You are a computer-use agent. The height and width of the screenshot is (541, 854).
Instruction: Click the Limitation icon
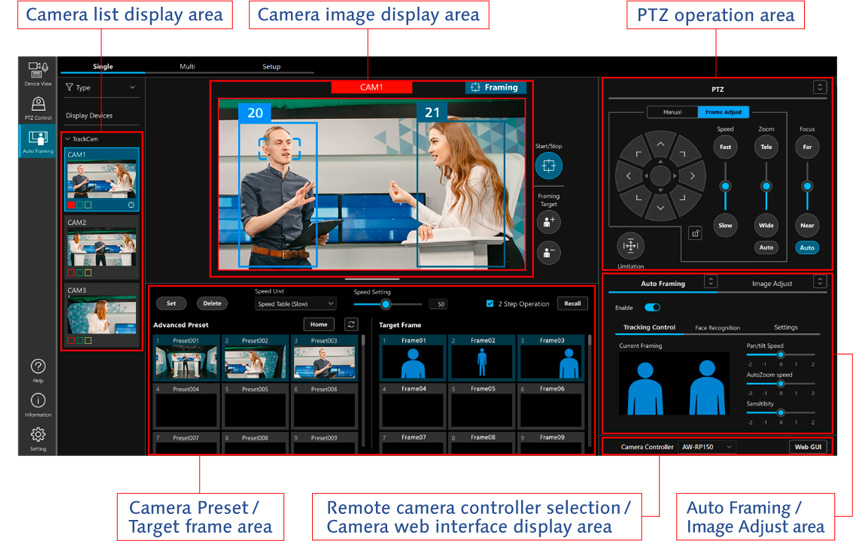[x=630, y=246]
